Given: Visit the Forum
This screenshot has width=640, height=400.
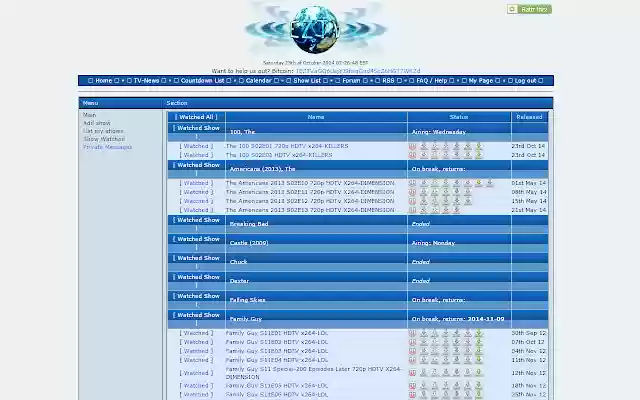Looking at the screenshot, I should pos(351,81).
